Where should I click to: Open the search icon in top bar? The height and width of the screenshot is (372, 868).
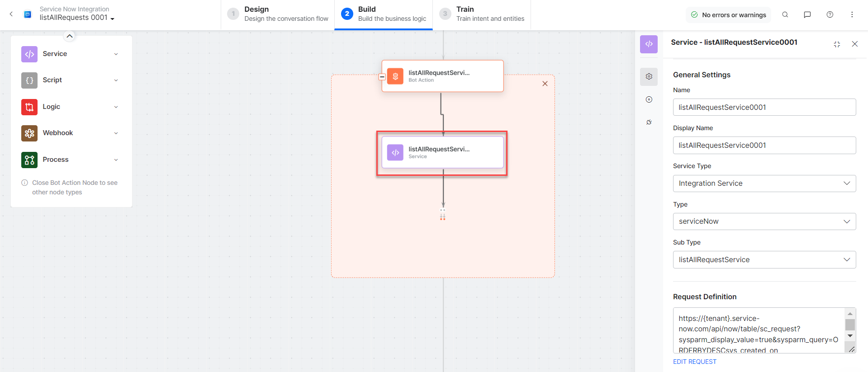pyautogui.click(x=785, y=14)
